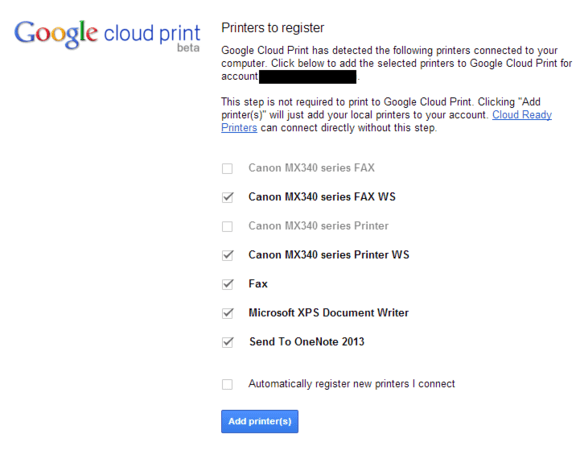Image resolution: width=580 pixels, height=467 pixels.
Task: Click the cloud print beta logo text
Action: click(x=152, y=38)
